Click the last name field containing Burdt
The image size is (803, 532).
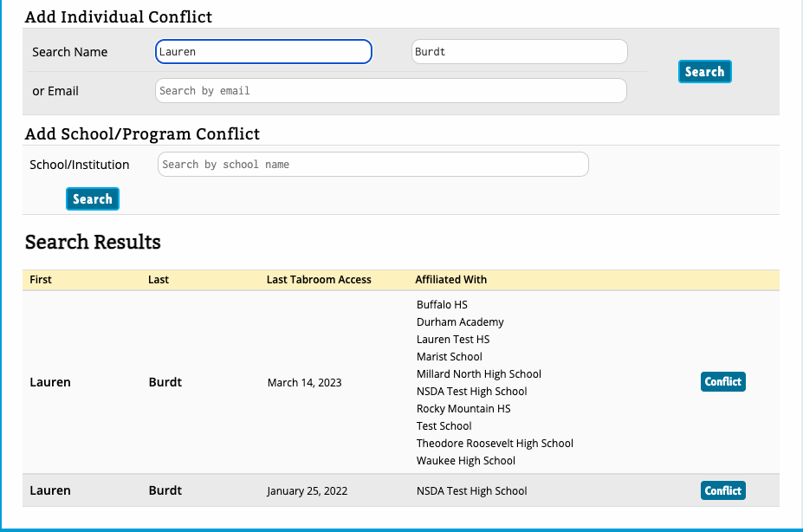tap(519, 52)
